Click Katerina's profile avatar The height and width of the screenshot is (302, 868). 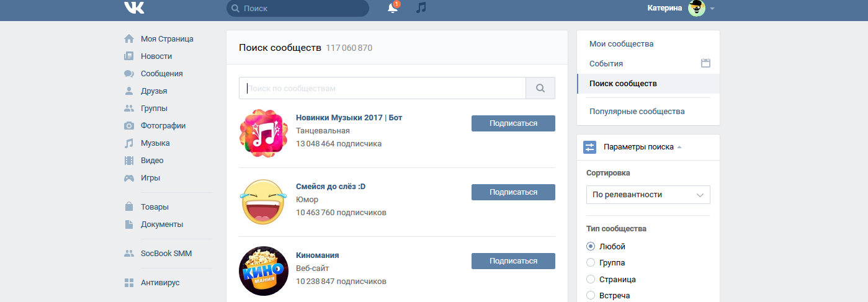point(697,8)
